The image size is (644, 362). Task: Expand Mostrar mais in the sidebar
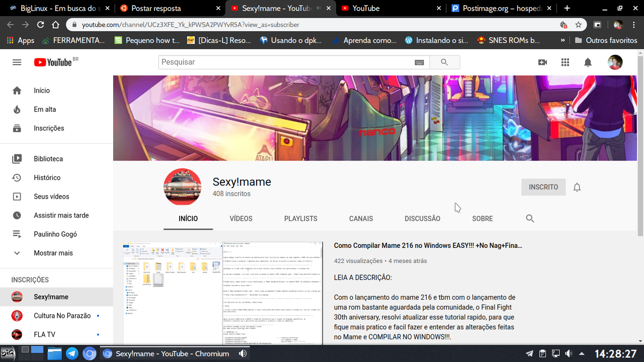56,253
